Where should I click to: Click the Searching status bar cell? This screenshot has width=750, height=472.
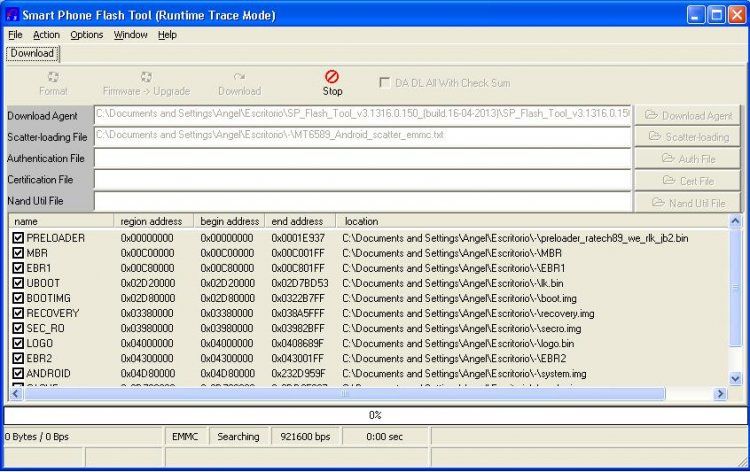point(238,437)
